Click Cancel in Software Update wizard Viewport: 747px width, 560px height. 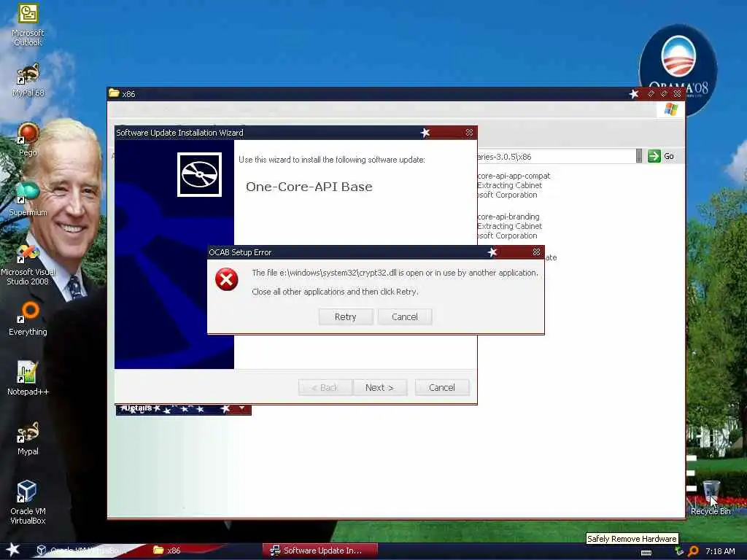tap(441, 387)
